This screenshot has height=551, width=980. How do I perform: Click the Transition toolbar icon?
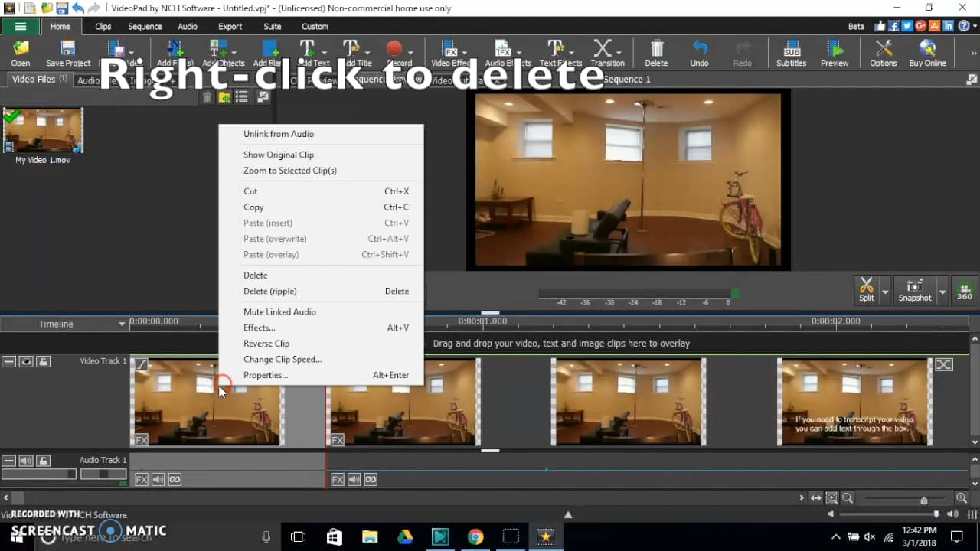603,49
